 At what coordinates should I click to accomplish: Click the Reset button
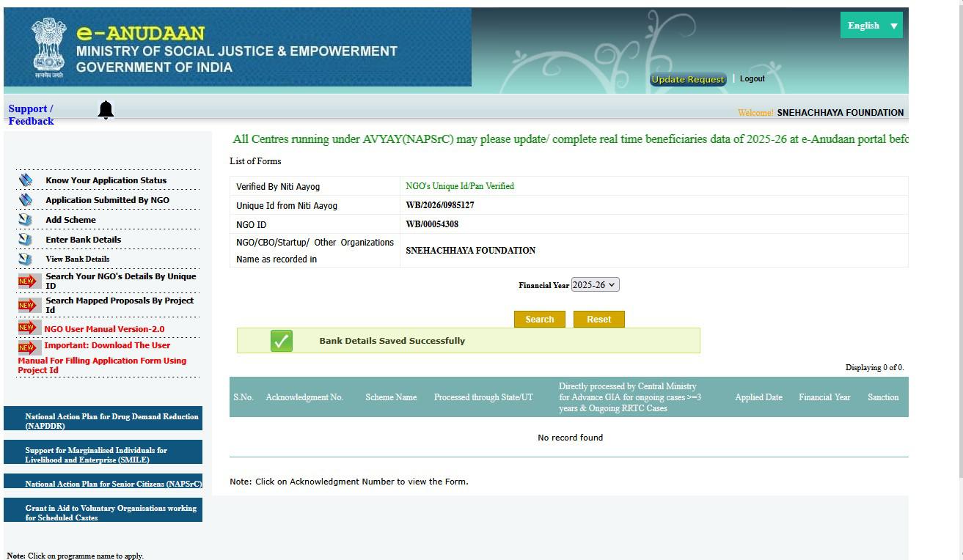click(598, 320)
